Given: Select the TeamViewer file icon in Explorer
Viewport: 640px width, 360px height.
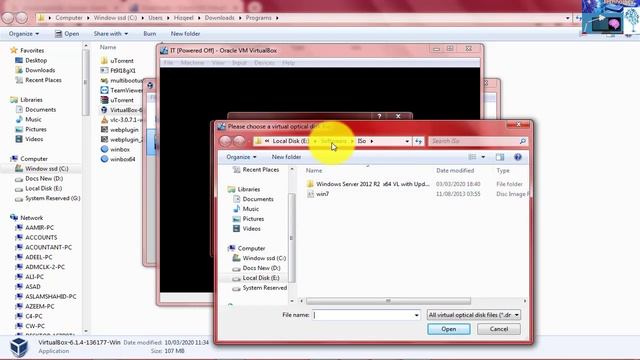Looking at the screenshot, I should tap(104, 90).
